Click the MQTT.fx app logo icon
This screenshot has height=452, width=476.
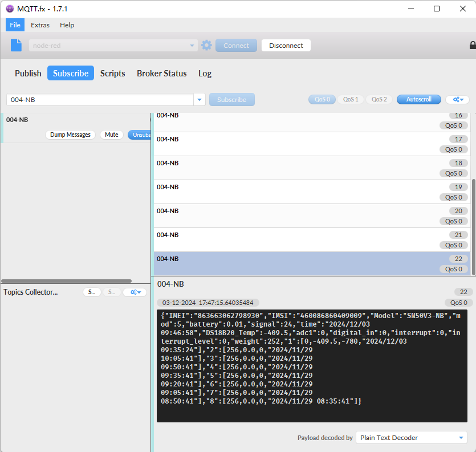(10, 9)
